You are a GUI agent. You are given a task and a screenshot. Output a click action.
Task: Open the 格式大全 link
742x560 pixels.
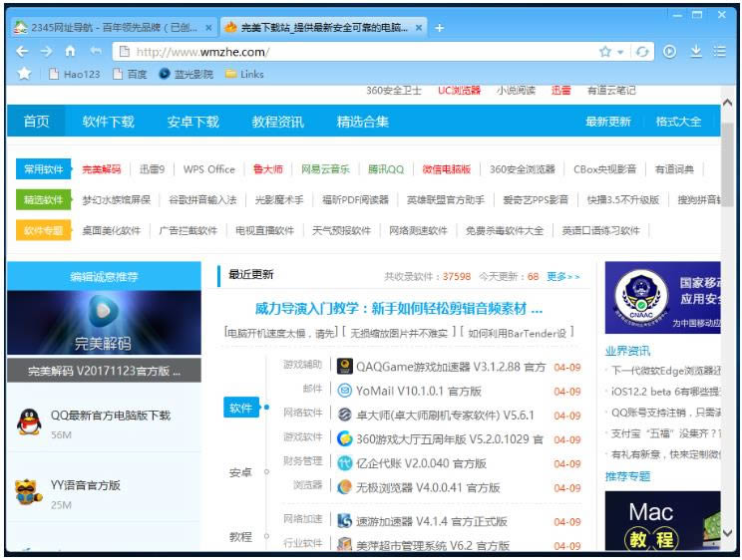(x=678, y=122)
